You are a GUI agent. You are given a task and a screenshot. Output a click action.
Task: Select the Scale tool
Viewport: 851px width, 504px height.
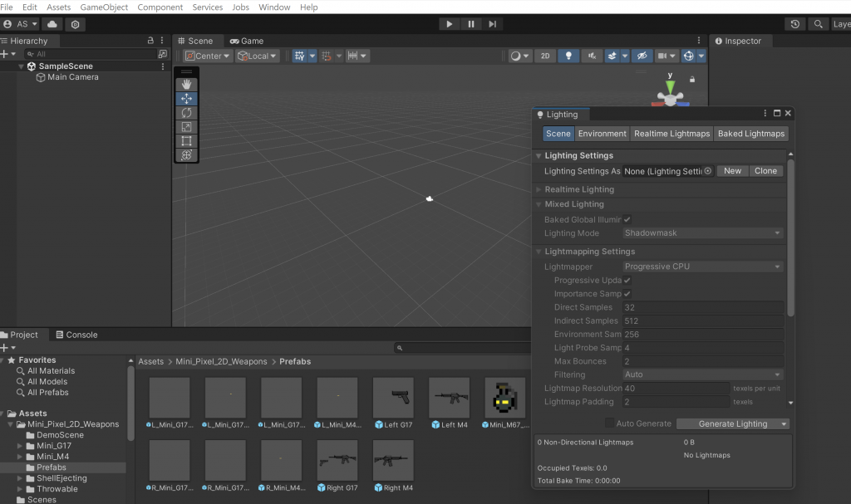tap(186, 126)
